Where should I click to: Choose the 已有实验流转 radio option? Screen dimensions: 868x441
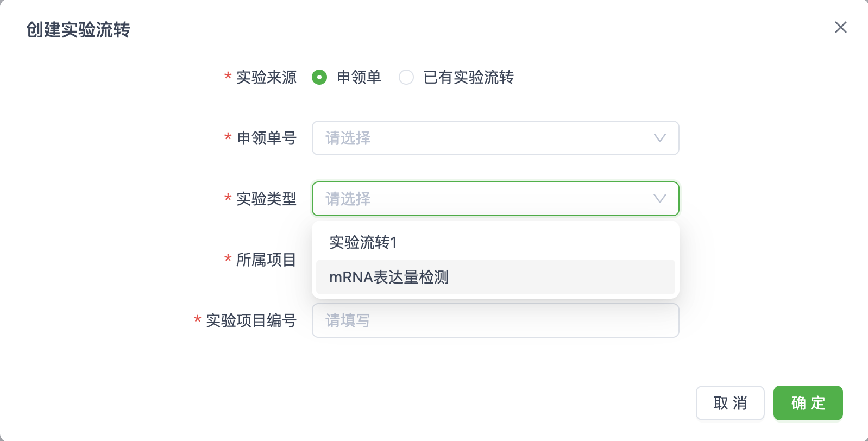click(406, 77)
